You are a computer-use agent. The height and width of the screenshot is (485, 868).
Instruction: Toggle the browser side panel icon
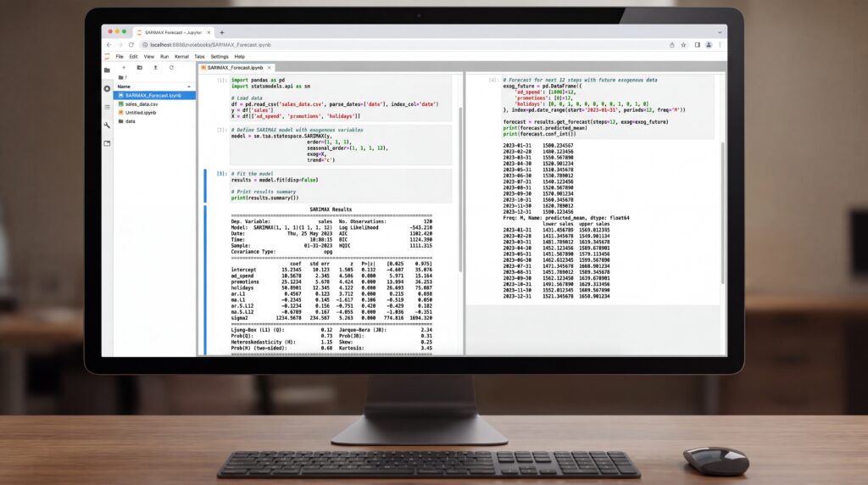pyautogui.click(x=698, y=45)
